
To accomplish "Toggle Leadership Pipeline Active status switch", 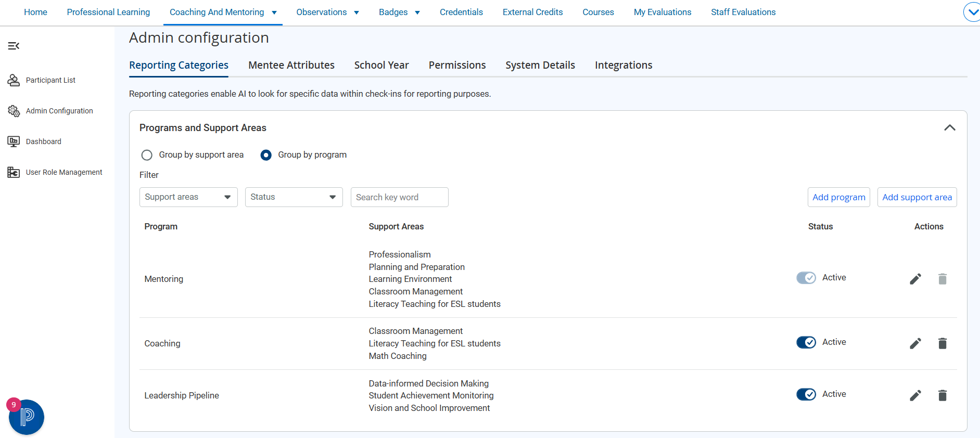I will click(x=806, y=394).
